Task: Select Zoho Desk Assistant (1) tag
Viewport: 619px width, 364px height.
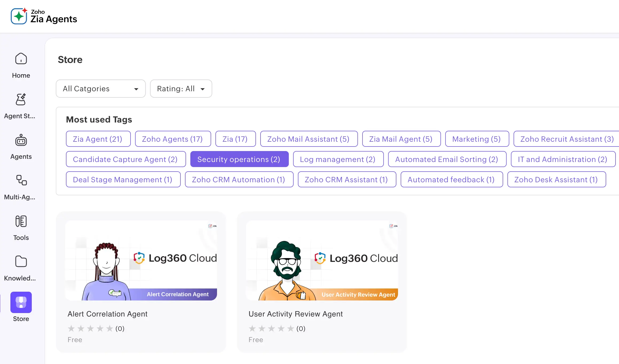Action: click(557, 179)
